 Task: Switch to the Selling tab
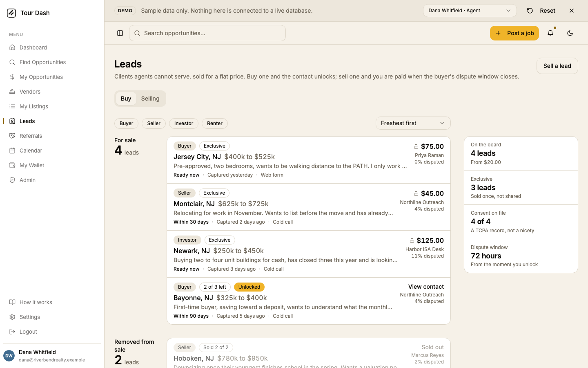[150, 99]
